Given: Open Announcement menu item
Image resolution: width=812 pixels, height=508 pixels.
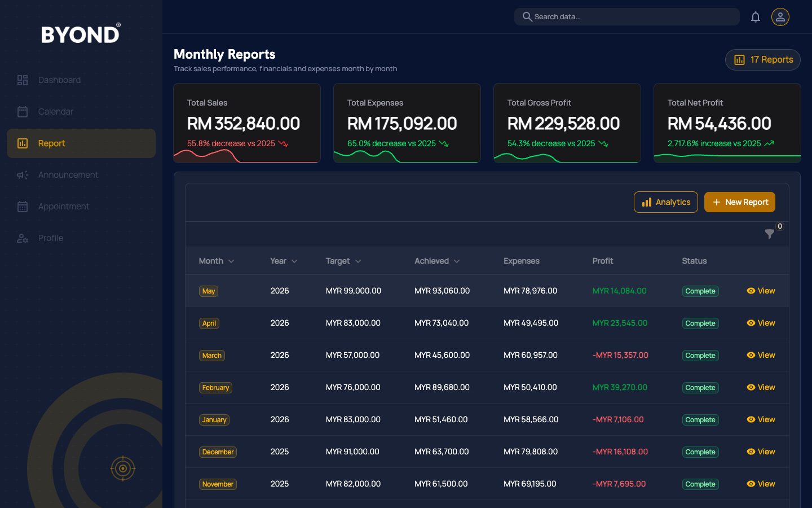Looking at the screenshot, I should click(81, 175).
